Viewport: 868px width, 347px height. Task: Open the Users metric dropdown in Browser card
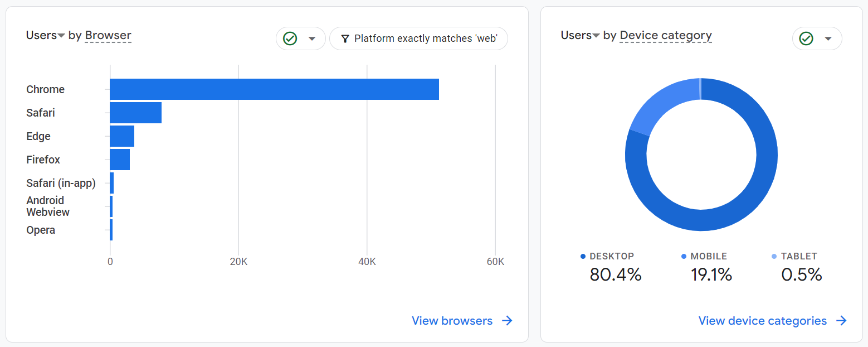[x=46, y=36]
